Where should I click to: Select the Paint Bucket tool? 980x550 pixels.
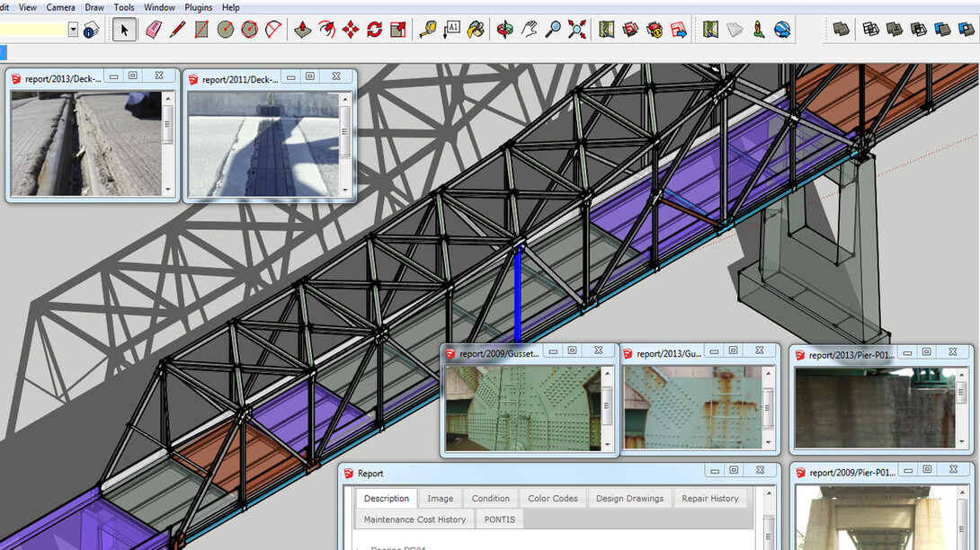(476, 30)
